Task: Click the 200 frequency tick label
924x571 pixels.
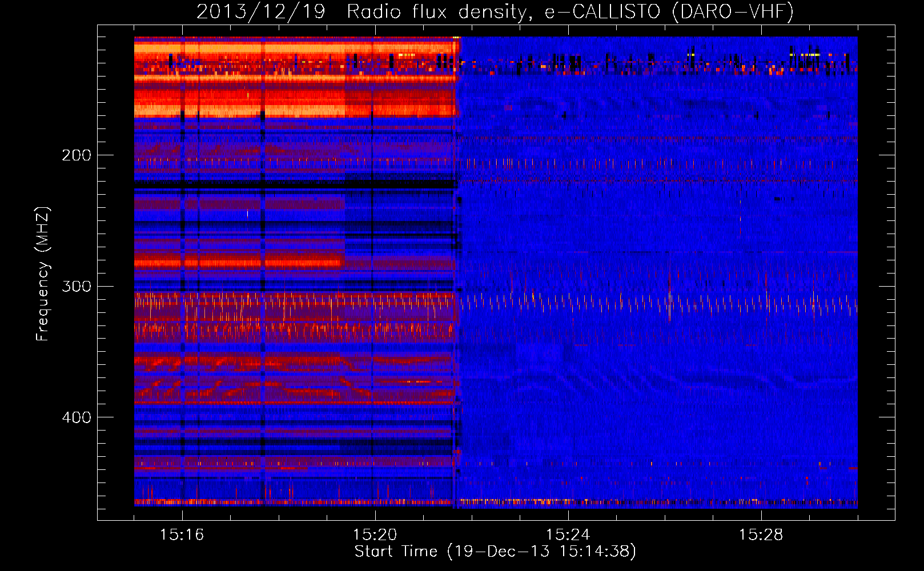Action: (77, 155)
